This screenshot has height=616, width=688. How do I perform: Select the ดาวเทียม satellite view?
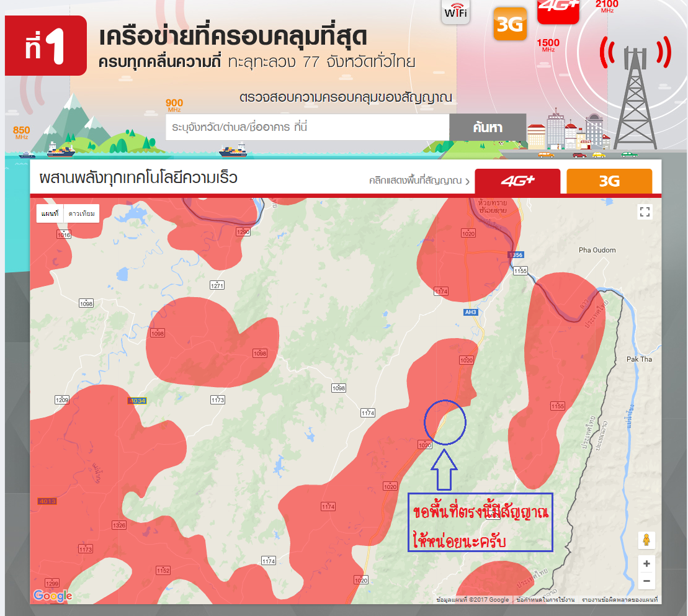[82, 213]
